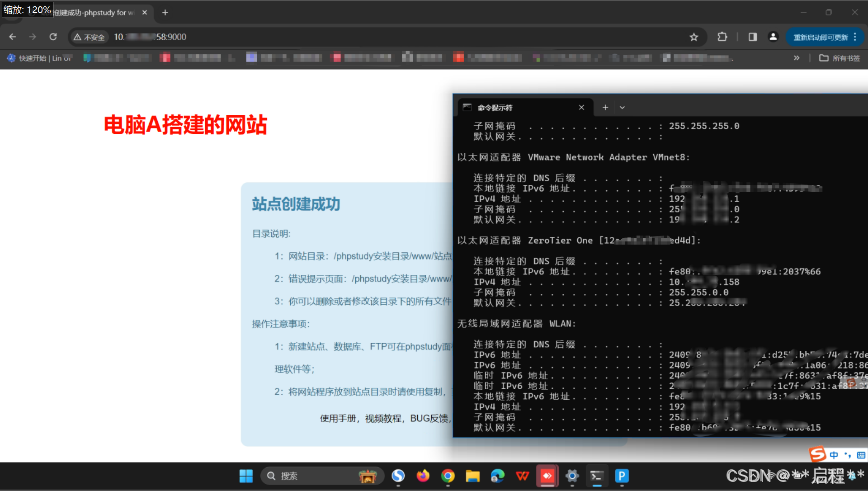
Task: Open Sogou browser from taskbar
Action: click(398, 476)
